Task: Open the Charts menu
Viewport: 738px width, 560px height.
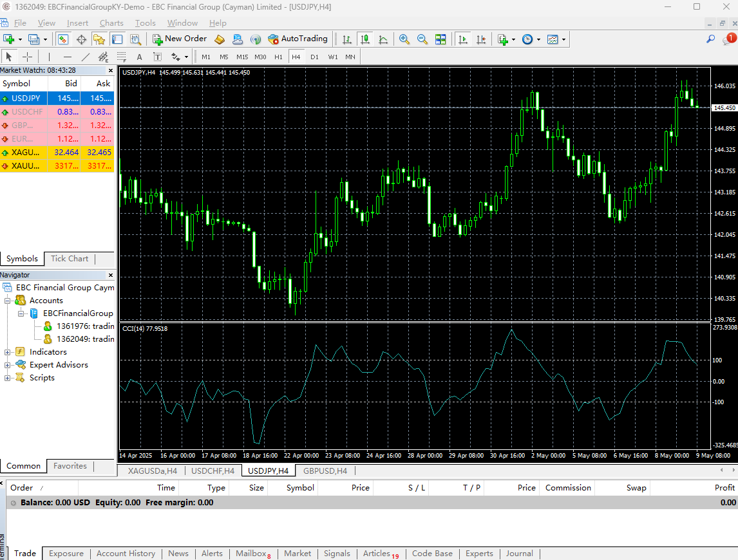Action: pyautogui.click(x=111, y=23)
